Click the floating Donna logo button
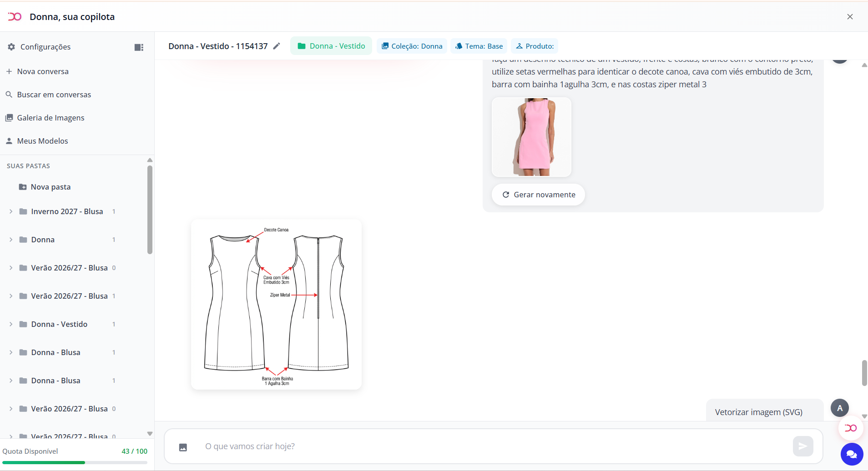The width and height of the screenshot is (868, 471). pyautogui.click(x=851, y=428)
